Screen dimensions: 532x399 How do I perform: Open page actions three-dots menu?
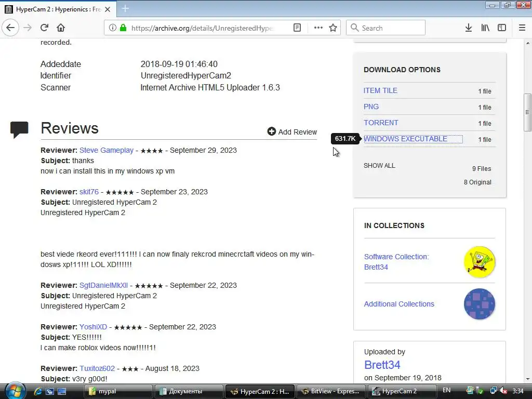coord(318,28)
